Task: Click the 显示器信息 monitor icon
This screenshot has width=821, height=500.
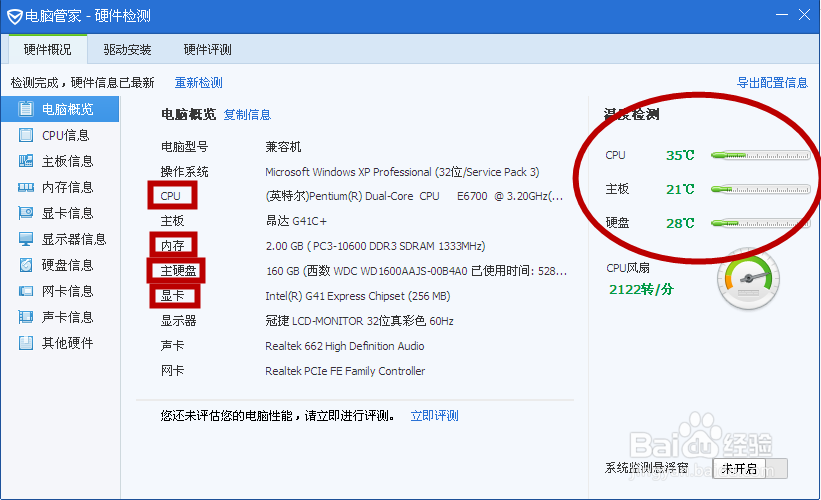Action: click(x=25, y=239)
